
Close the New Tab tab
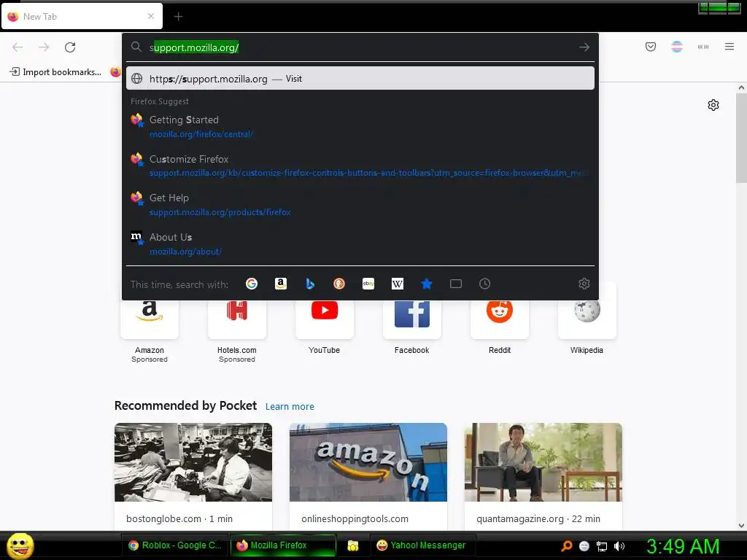click(x=151, y=16)
